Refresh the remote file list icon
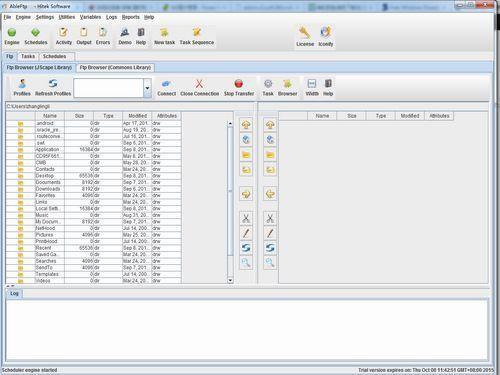Screen dimensions: 500x375 (270, 248)
